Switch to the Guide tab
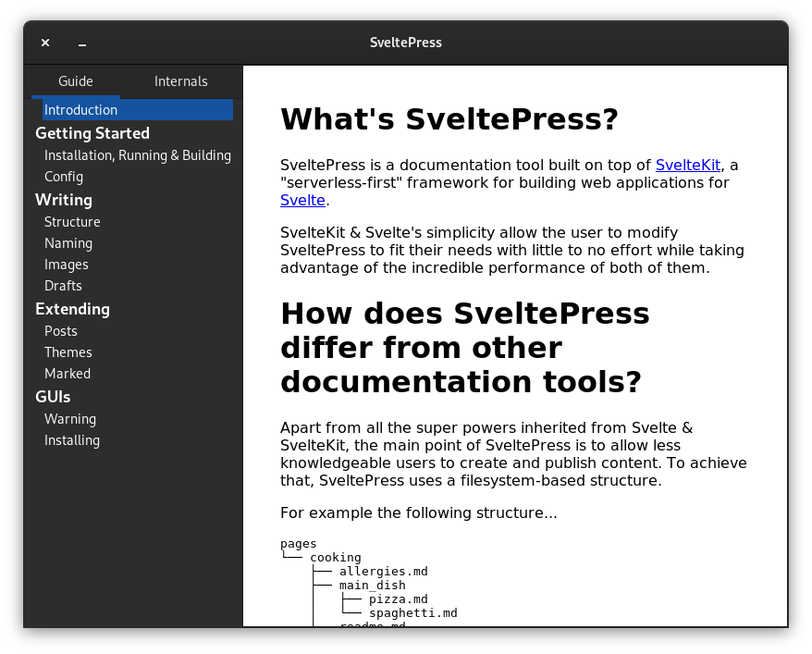812x654 pixels. click(x=76, y=81)
